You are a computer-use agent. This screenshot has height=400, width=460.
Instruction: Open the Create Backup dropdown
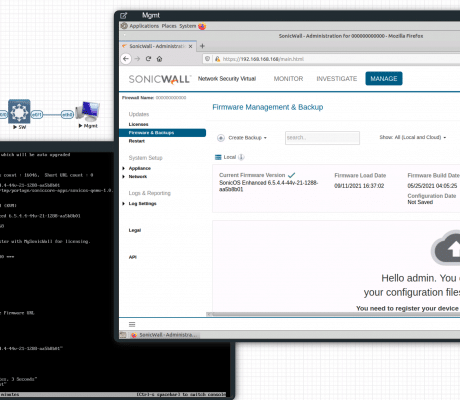[x=242, y=138]
